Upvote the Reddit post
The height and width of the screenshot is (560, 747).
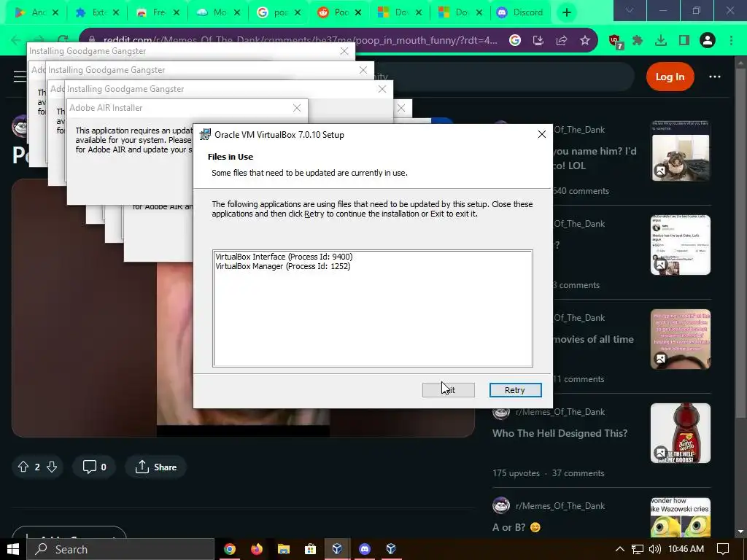(x=23, y=467)
